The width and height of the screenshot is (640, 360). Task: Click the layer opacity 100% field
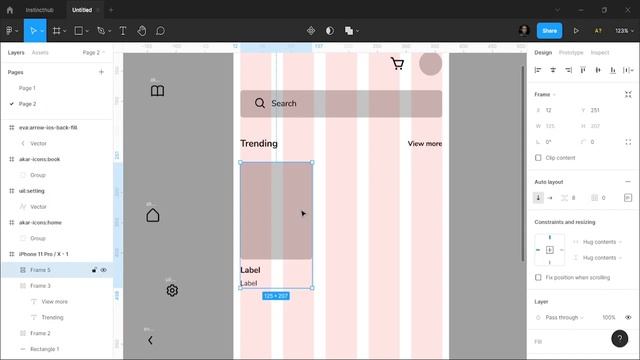pos(609,317)
